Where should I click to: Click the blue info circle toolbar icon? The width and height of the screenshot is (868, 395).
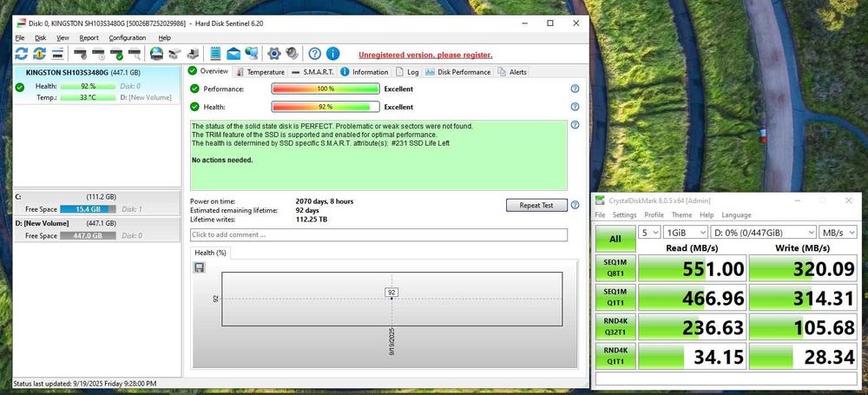coord(332,54)
